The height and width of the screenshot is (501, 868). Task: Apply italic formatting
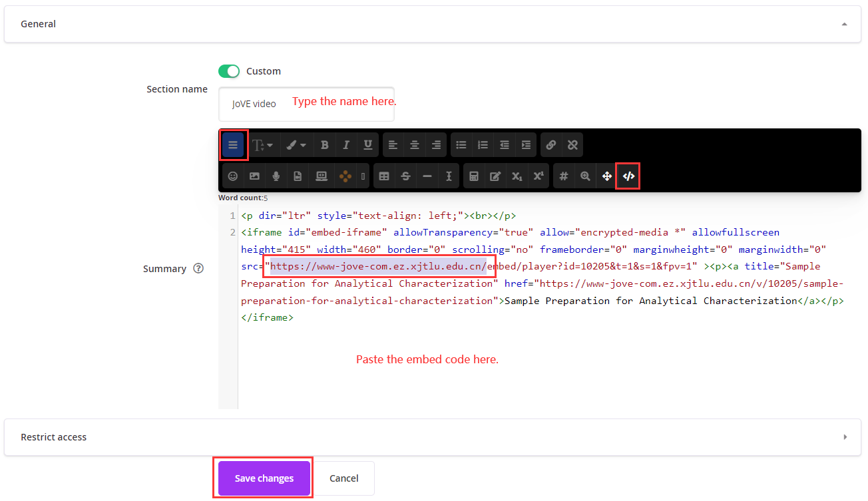[346, 145]
